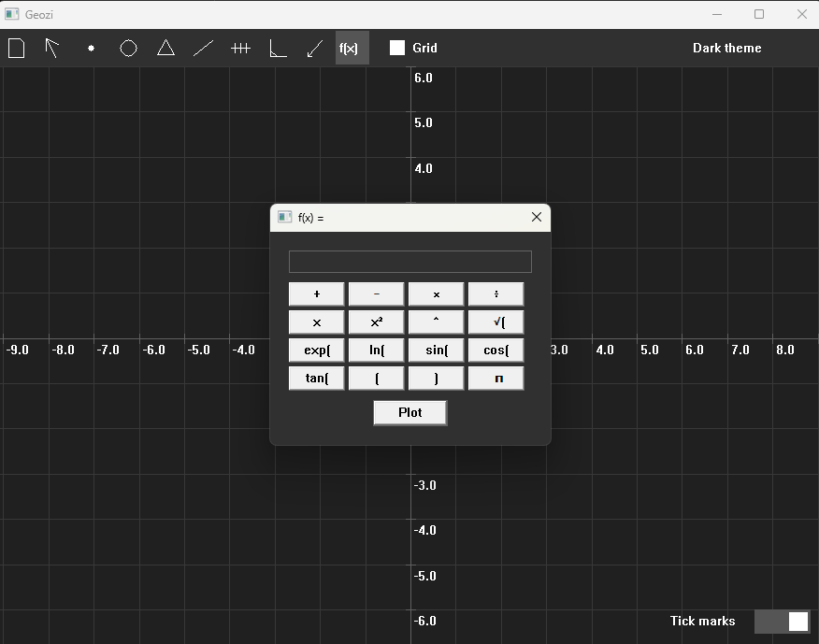
Task: Click the y-axis label -6.0
Action: (424, 621)
